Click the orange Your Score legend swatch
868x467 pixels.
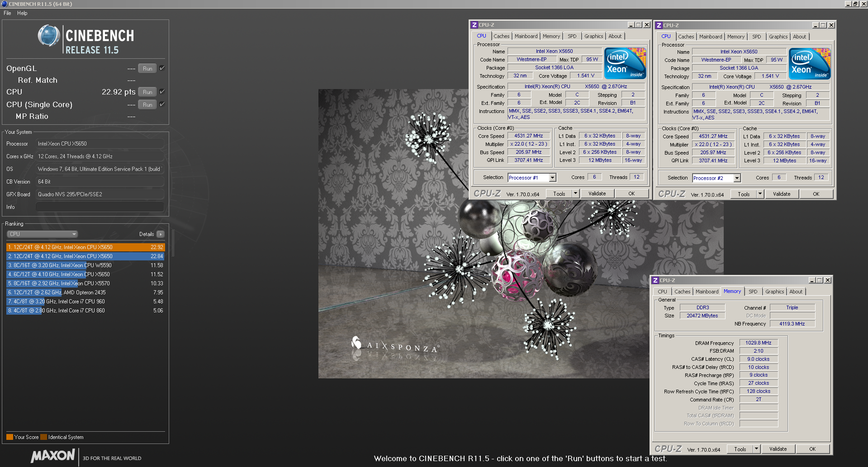9,437
